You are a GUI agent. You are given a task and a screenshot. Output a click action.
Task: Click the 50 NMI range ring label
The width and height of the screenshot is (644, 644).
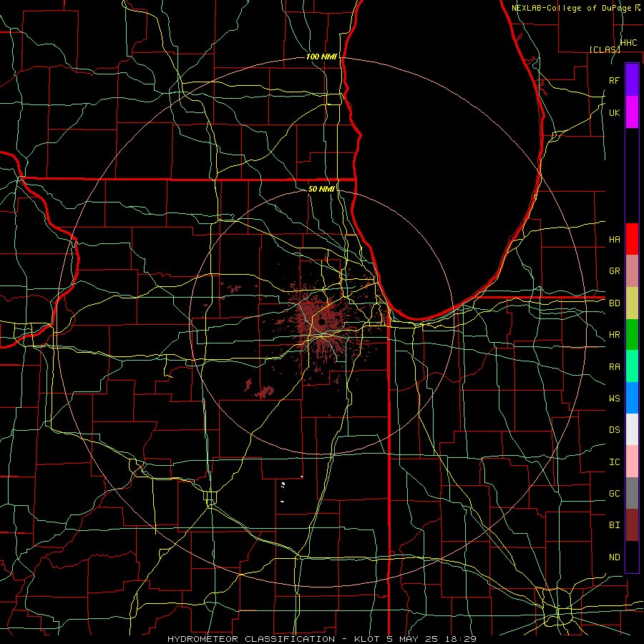(321, 189)
